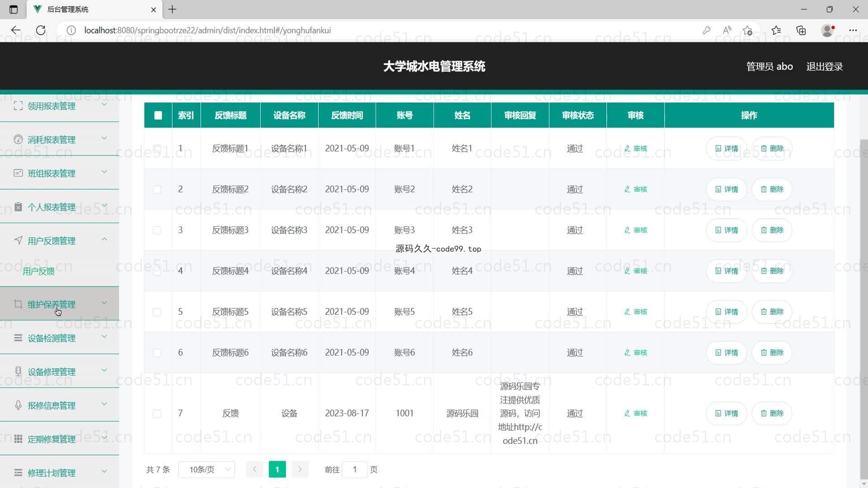The height and width of the screenshot is (488, 868).
Task: Click the next page arrow in pagination
Action: (300, 469)
